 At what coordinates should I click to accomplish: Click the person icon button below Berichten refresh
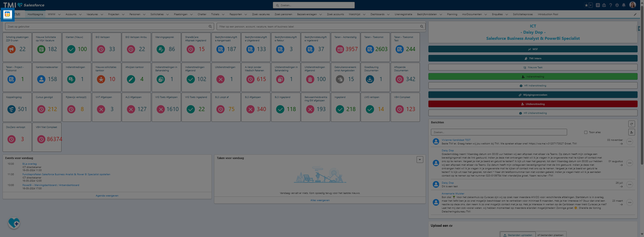[x=631, y=132]
